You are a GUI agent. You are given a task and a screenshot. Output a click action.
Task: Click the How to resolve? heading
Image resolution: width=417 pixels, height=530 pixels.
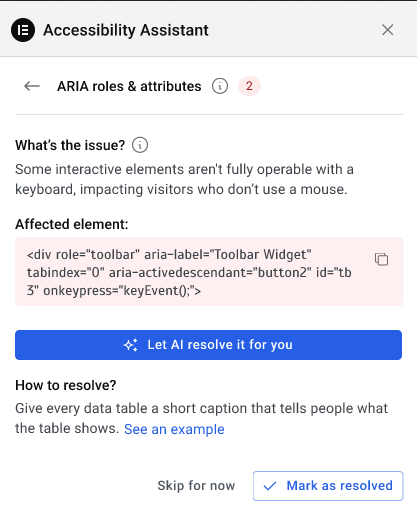(66, 385)
